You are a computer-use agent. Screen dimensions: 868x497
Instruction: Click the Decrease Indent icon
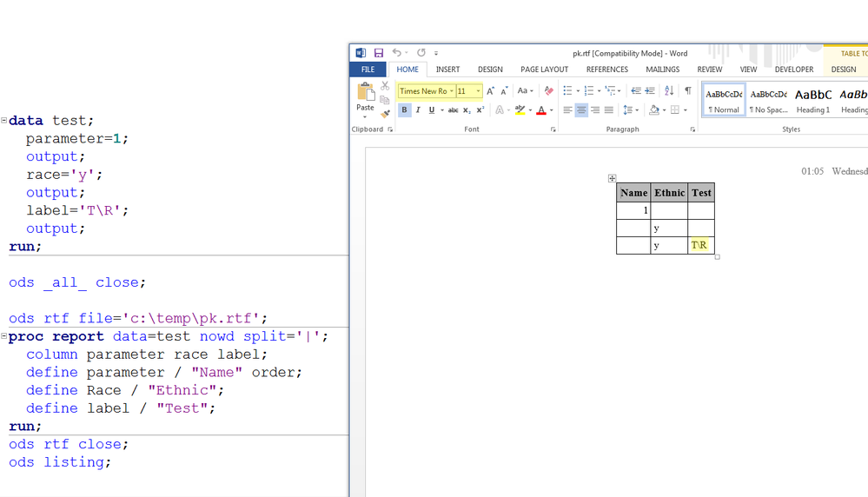(635, 90)
